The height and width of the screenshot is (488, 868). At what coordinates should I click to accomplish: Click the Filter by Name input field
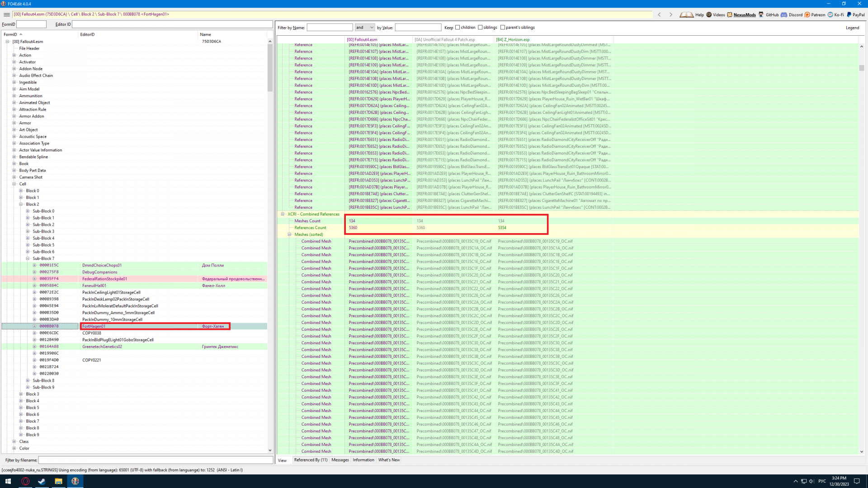[330, 28]
